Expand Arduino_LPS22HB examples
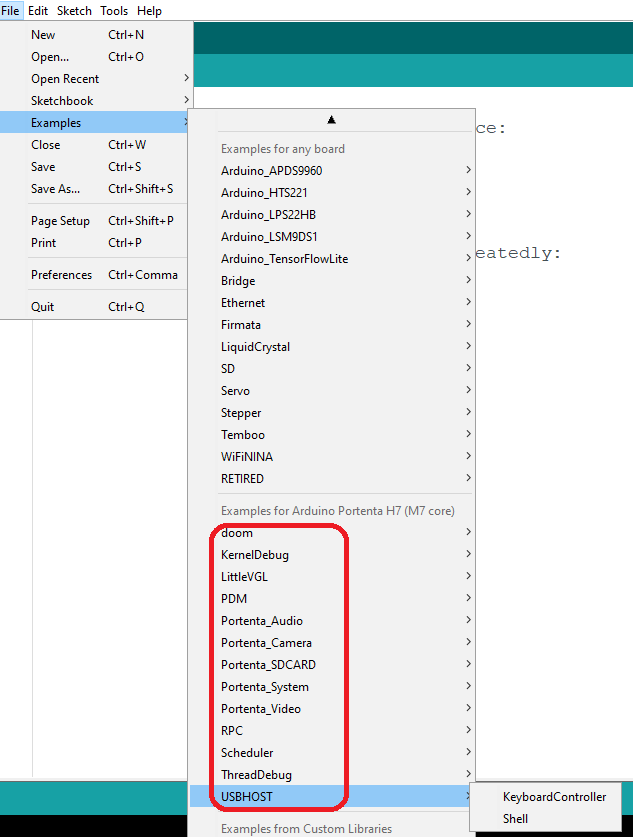The width and height of the screenshot is (633, 837). pos(332,214)
